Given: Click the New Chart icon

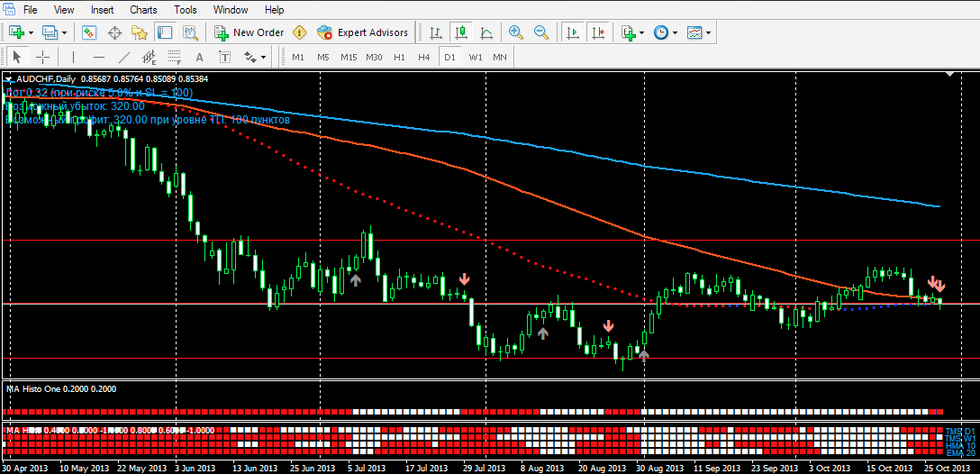Looking at the screenshot, I should pyautogui.click(x=16, y=32).
